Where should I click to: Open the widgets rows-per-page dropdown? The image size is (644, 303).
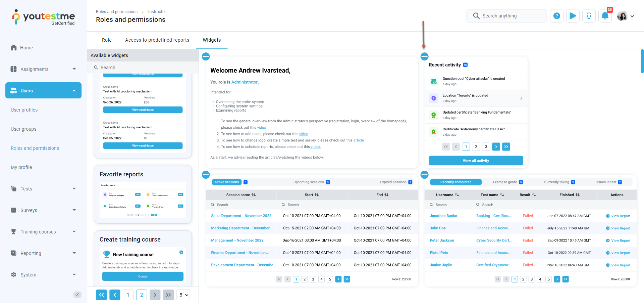click(x=183, y=295)
